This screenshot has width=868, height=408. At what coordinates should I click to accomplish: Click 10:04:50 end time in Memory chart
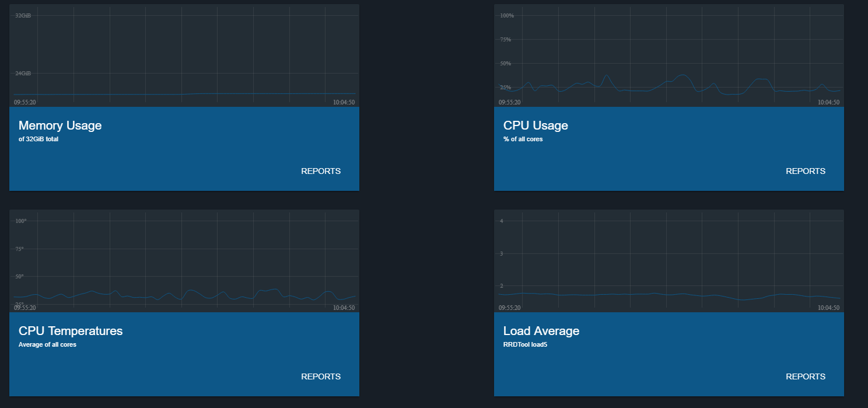point(344,102)
